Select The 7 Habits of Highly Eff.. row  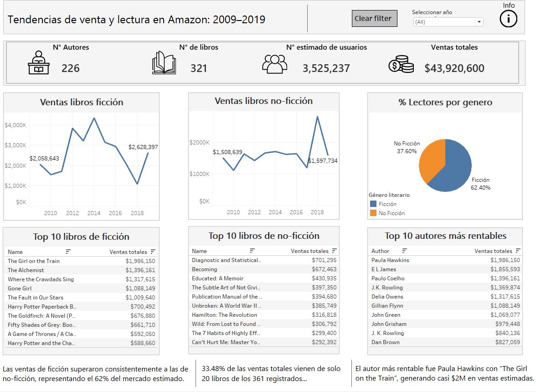[264, 333]
